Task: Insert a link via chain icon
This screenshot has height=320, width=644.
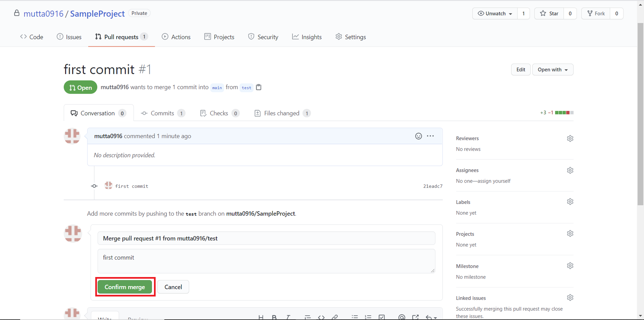Action: (335, 317)
